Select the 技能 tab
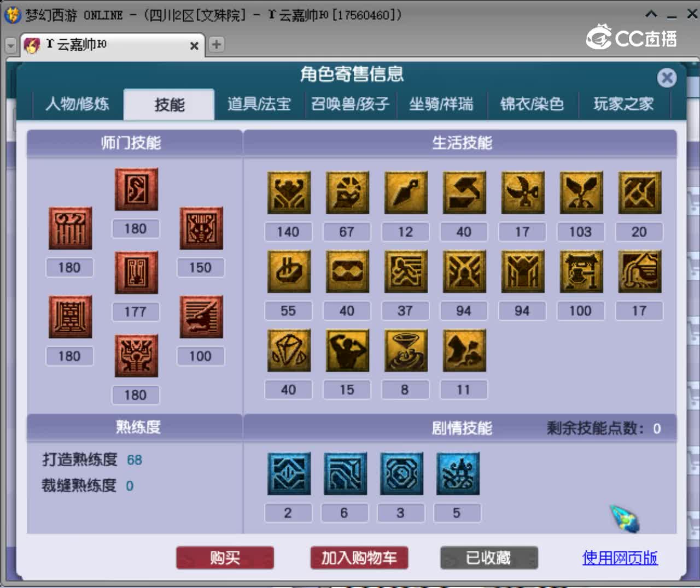The image size is (700, 588). pyautogui.click(x=169, y=104)
